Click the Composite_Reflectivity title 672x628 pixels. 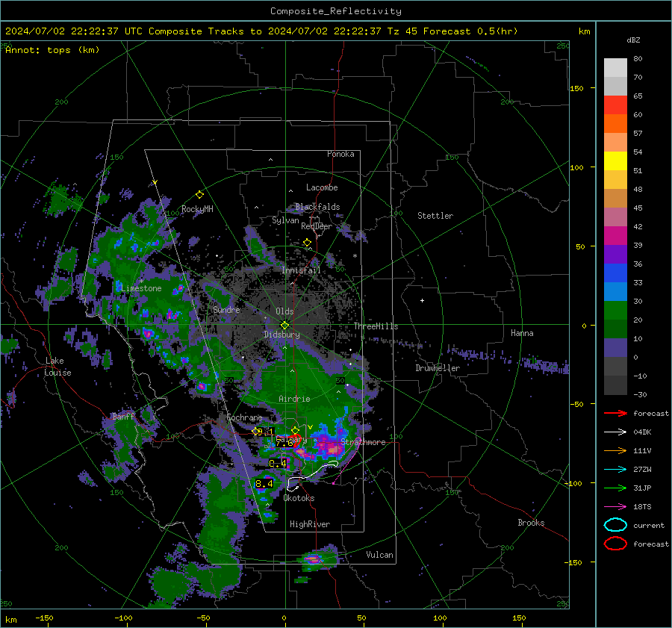click(336, 11)
